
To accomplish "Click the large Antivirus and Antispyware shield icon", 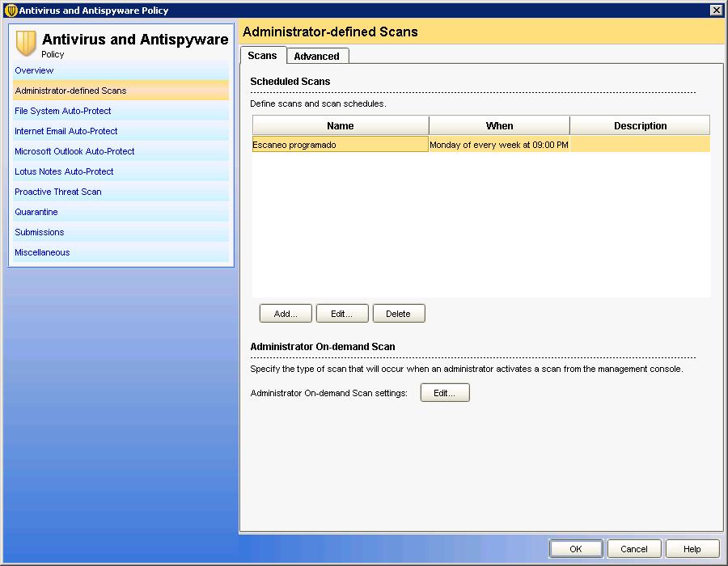I will tap(27, 44).
